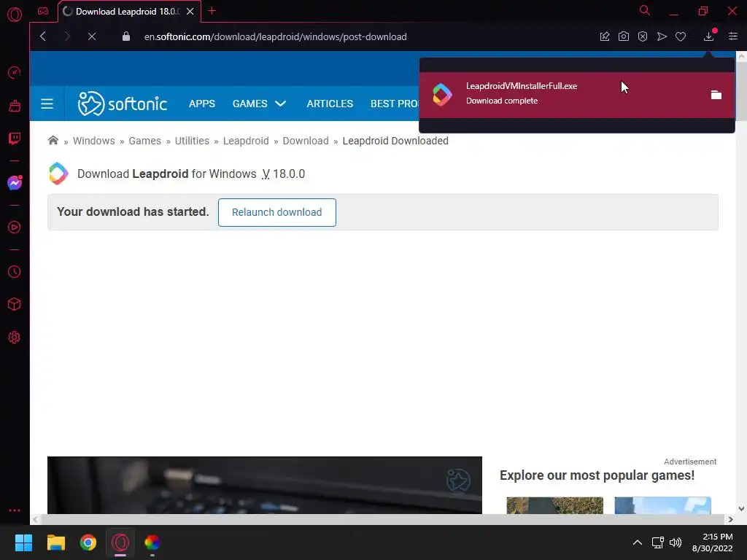Show downloaded file in folder
The width and height of the screenshot is (747, 560).
tap(716, 95)
